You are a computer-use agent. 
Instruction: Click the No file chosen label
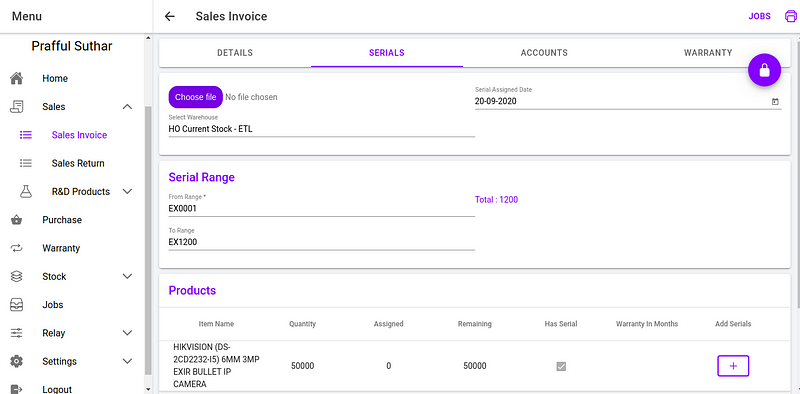(x=252, y=97)
